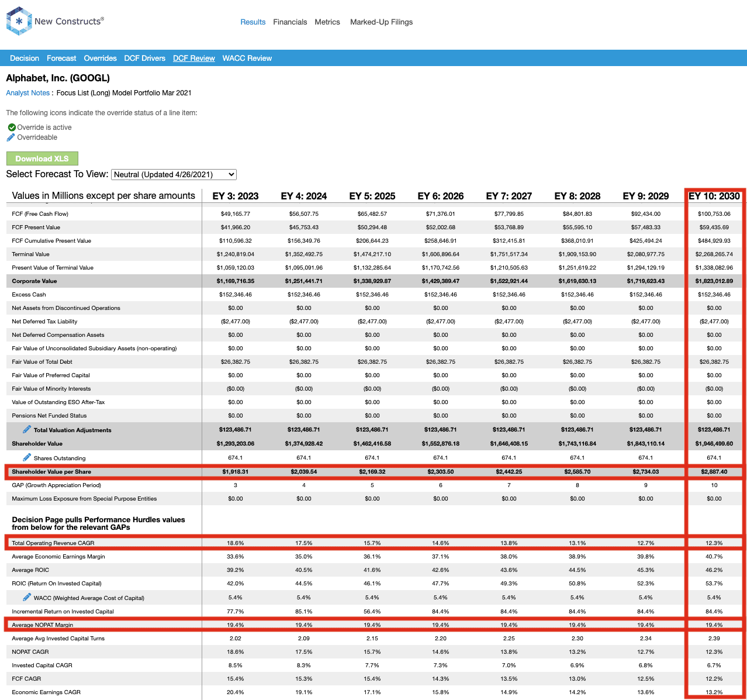Click Fair Value of Total Debt label

(42, 362)
